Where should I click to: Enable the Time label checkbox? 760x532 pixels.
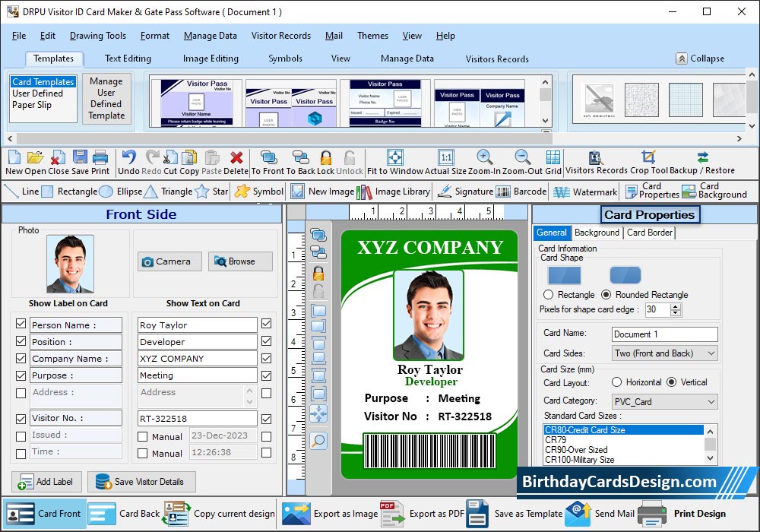point(21,454)
